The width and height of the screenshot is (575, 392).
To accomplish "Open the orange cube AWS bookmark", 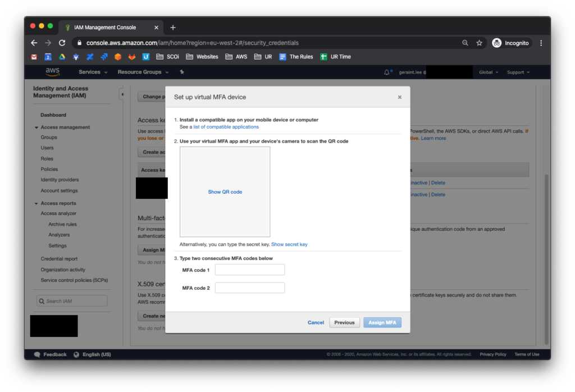I will coord(118,57).
